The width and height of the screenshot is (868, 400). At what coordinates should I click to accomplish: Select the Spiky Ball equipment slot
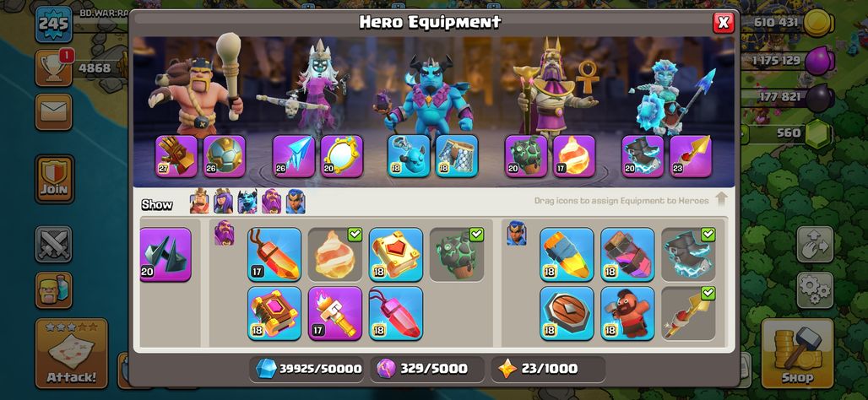(x=225, y=156)
